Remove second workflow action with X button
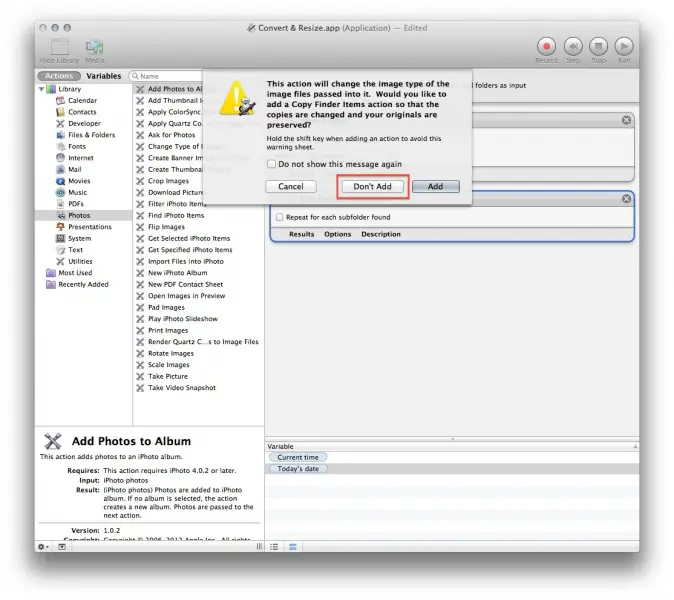 coord(626,199)
